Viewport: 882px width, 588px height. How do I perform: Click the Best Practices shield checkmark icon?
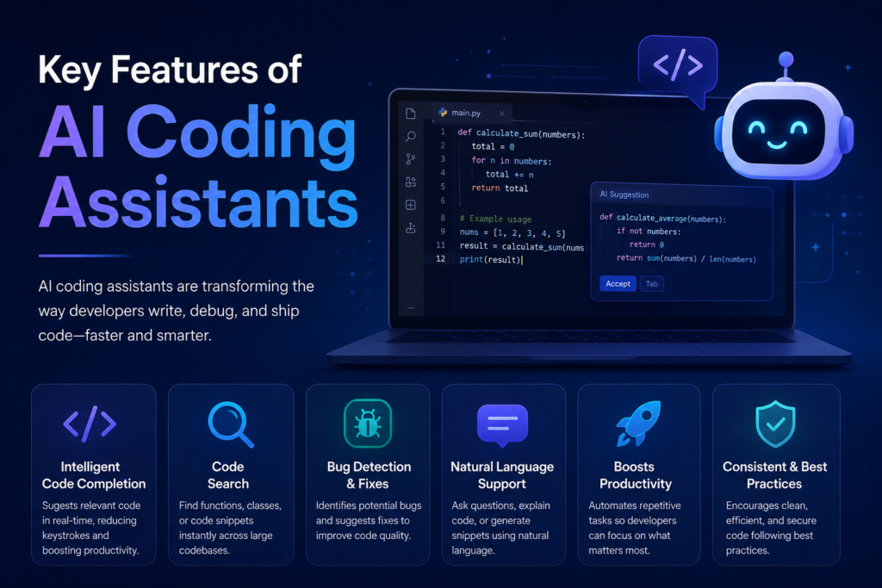(775, 424)
